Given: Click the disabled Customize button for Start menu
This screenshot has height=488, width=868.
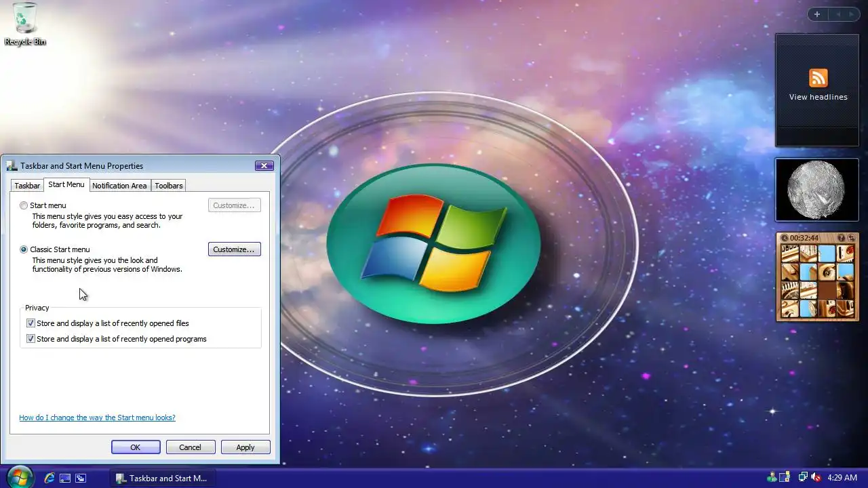Looking at the screenshot, I should [234, 205].
